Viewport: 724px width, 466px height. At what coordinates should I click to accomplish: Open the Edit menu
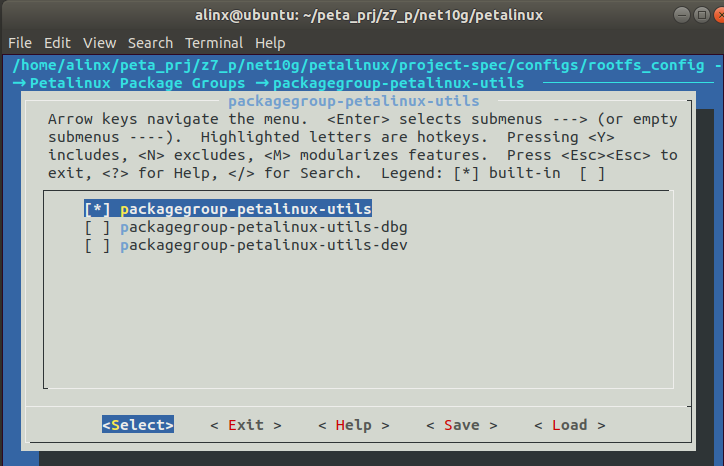(57, 43)
